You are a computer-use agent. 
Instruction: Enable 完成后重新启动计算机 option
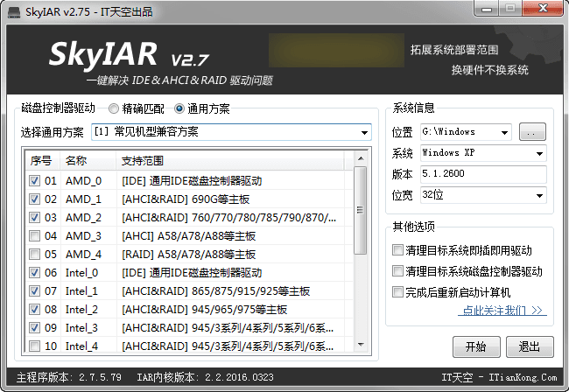pyautogui.click(x=397, y=292)
